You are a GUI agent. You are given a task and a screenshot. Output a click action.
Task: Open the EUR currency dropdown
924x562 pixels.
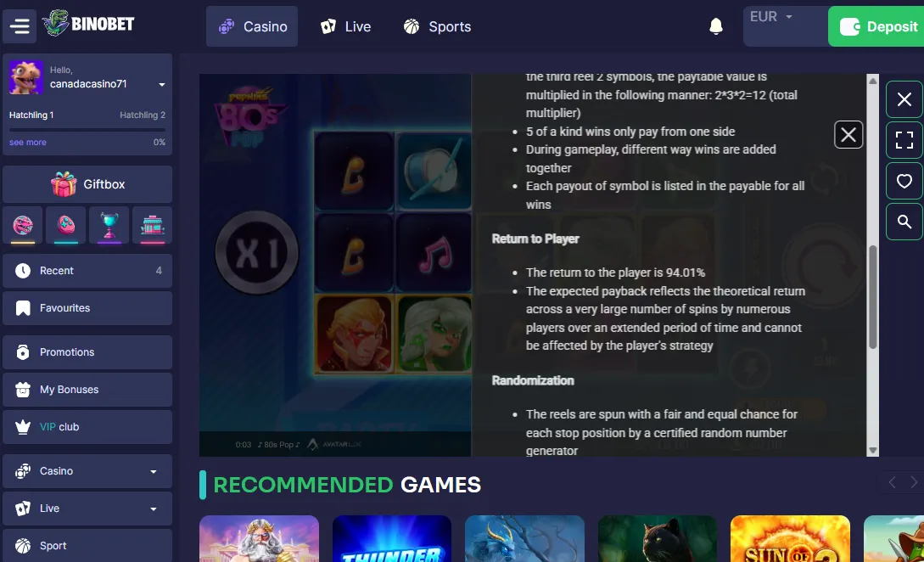tap(771, 16)
